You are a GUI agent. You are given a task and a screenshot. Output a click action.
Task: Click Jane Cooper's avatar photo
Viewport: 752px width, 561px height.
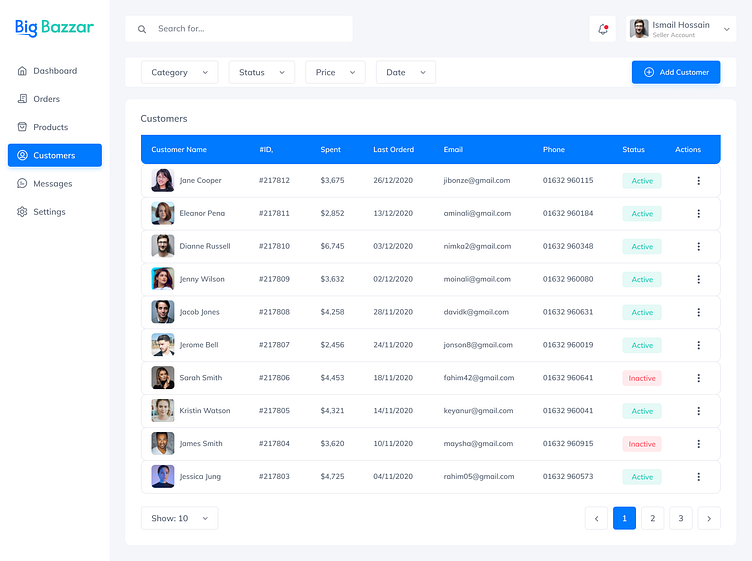click(x=163, y=180)
